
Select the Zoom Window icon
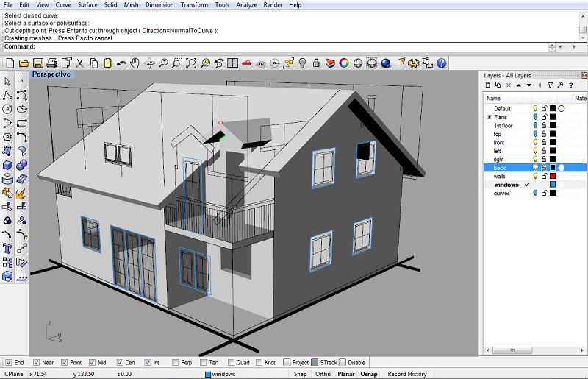pos(177,63)
